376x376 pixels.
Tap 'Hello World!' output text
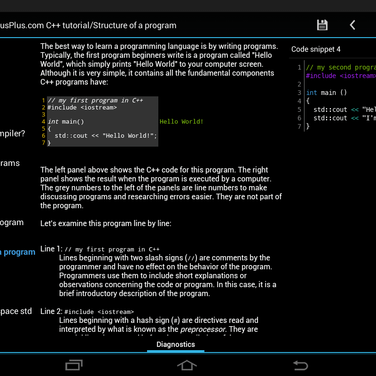tap(181, 122)
